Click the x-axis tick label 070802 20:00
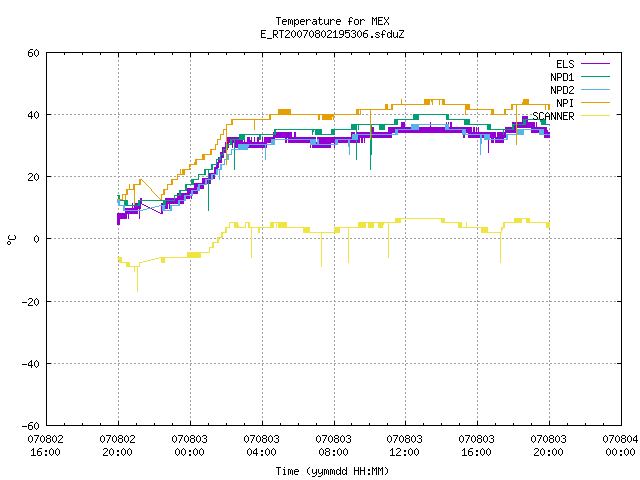This screenshot has width=640, height=480. pyautogui.click(x=118, y=446)
